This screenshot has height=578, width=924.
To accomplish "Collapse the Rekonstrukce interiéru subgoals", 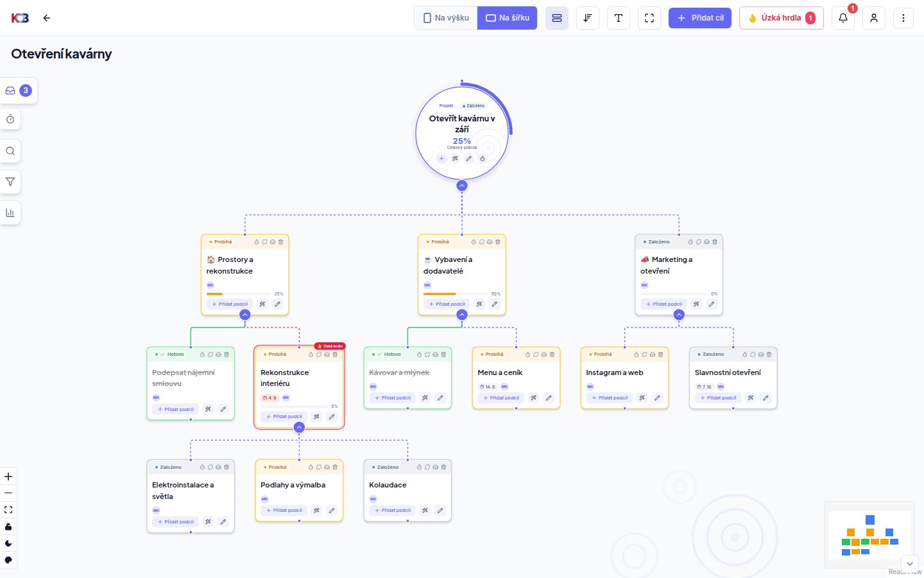I will 299,427.
